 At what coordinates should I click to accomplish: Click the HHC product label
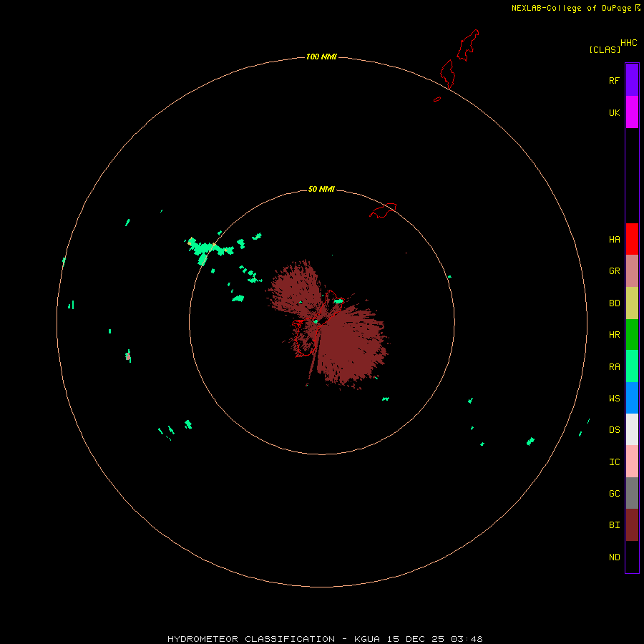point(628,43)
